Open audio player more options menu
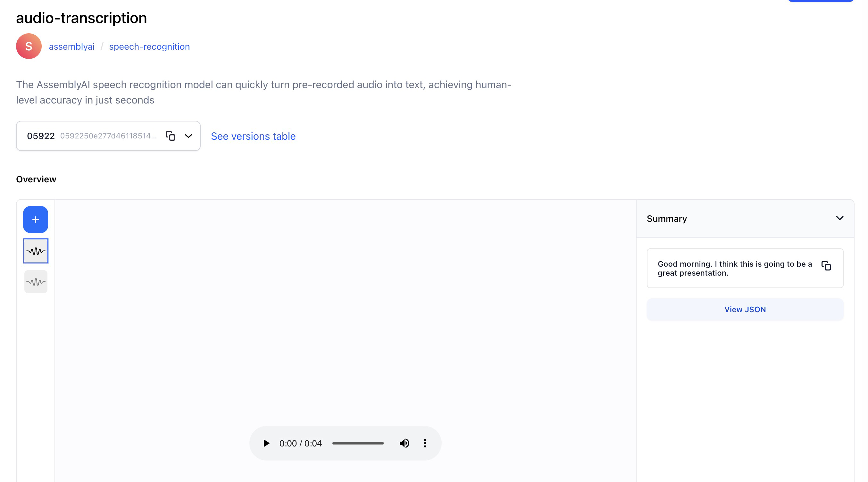This screenshot has width=868, height=482. (x=425, y=443)
